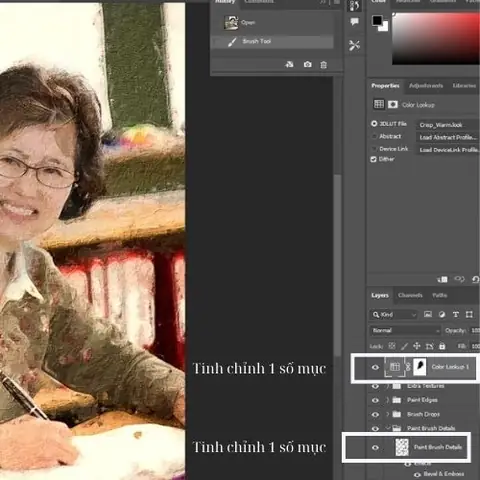
Task: Lock transparent pixels icon
Action: [392, 346]
